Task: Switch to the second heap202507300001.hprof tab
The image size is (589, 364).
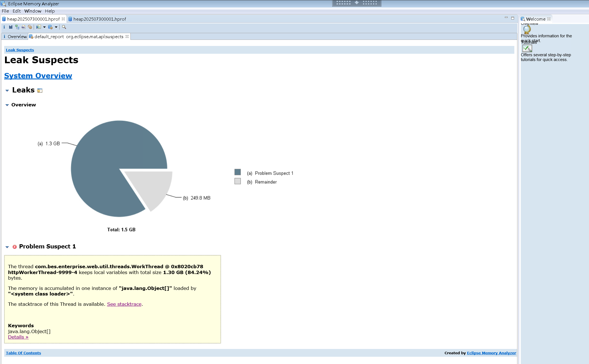Action: [97, 19]
